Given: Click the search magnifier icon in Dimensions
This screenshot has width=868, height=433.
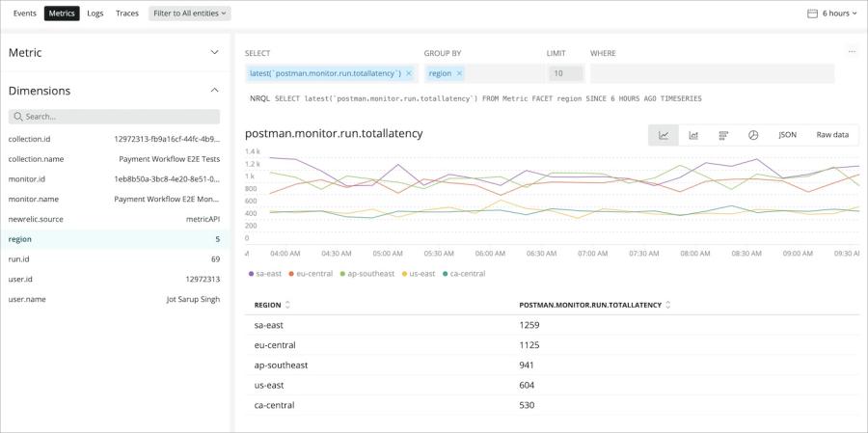Looking at the screenshot, I should pos(17,117).
